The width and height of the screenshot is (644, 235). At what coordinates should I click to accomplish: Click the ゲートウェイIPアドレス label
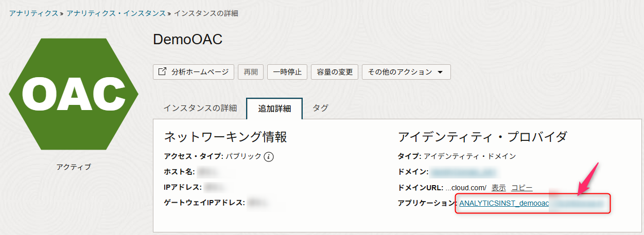(204, 203)
